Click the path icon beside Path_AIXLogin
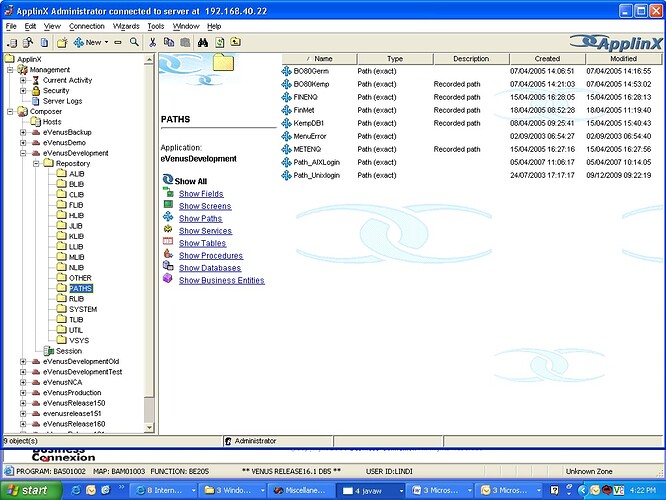The height and width of the screenshot is (500, 666). tap(286, 162)
